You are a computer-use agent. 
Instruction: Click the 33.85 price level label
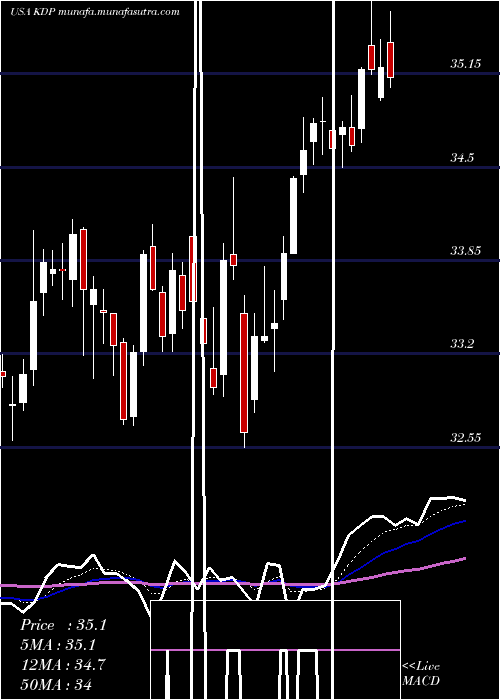click(466, 250)
